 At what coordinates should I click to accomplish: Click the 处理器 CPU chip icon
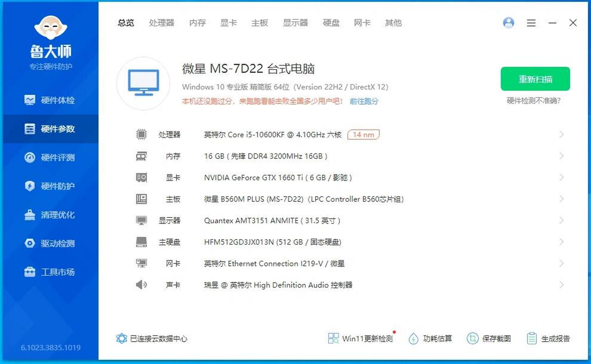point(141,134)
